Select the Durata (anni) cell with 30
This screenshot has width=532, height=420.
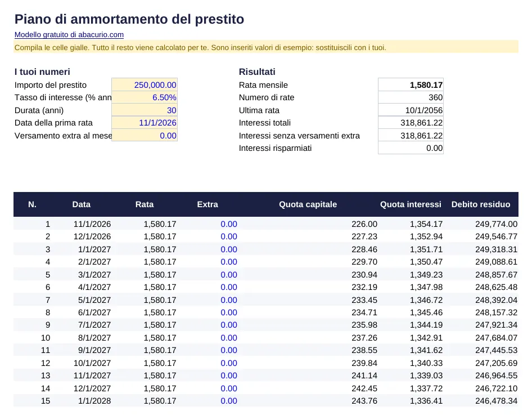(x=145, y=110)
